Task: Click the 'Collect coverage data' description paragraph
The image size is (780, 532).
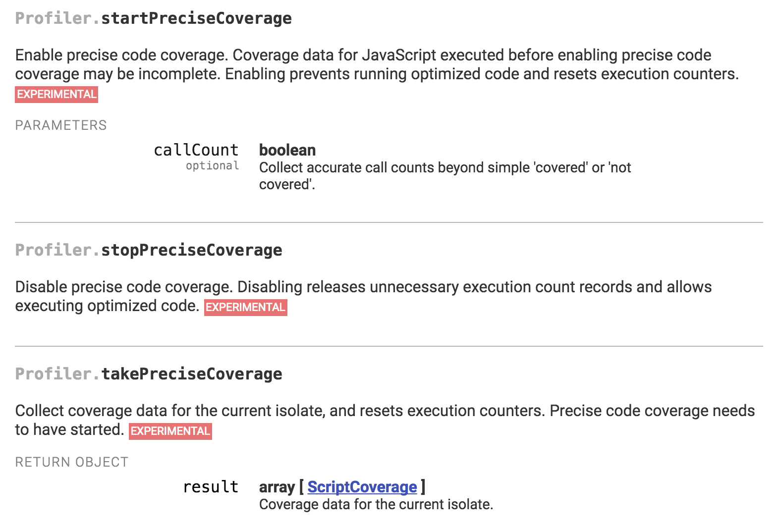Action: (385, 420)
